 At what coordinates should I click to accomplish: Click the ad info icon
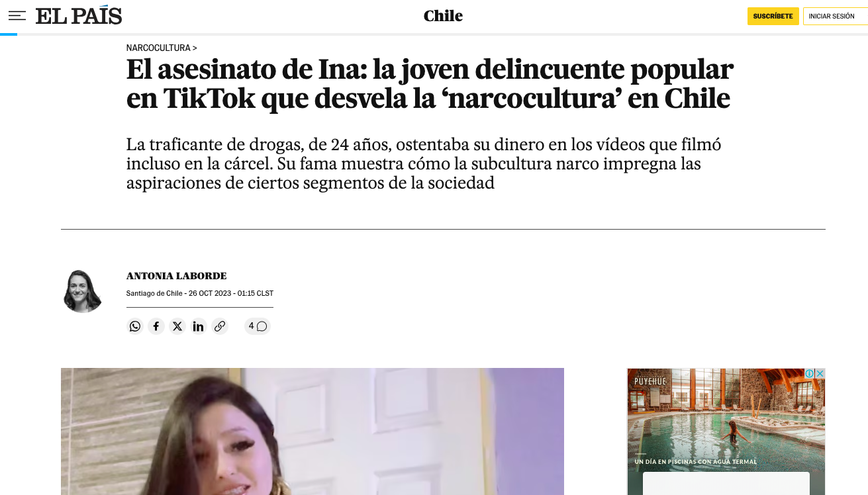point(809,374)
